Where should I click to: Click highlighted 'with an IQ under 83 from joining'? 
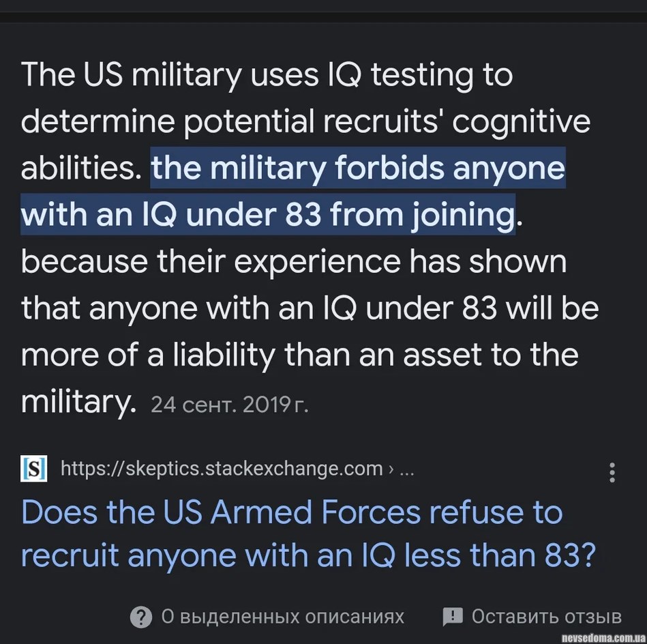point(267,215)
